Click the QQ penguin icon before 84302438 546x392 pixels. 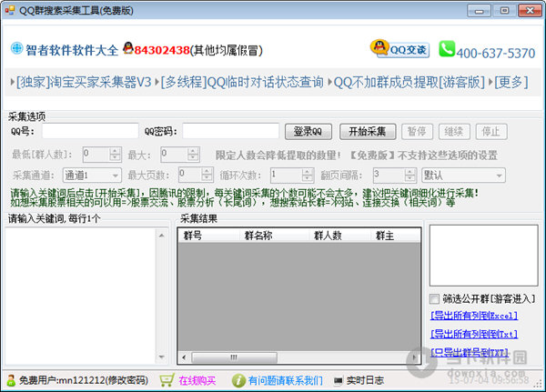[x=128, y=48]
